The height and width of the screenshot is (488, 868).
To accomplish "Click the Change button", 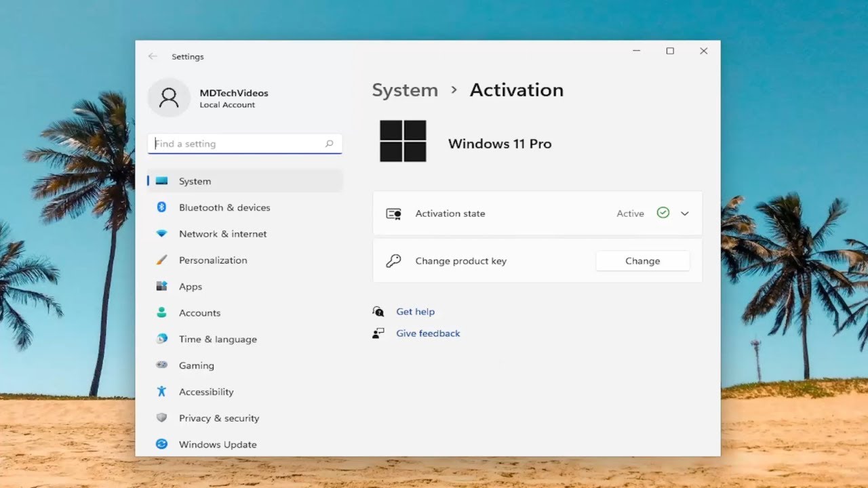I will point(643,261).
